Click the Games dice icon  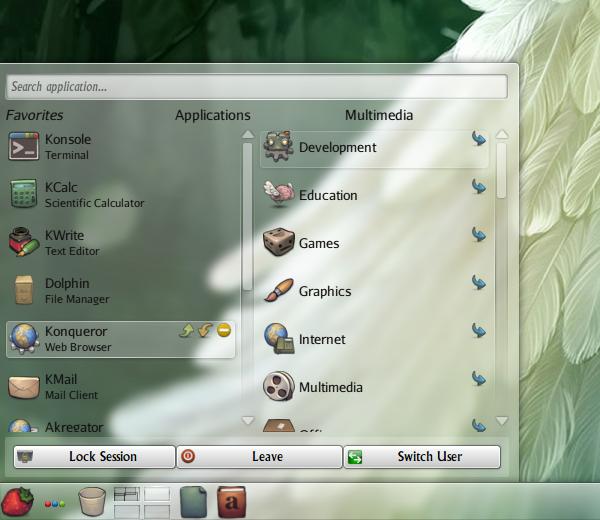(x=279, y=242)
